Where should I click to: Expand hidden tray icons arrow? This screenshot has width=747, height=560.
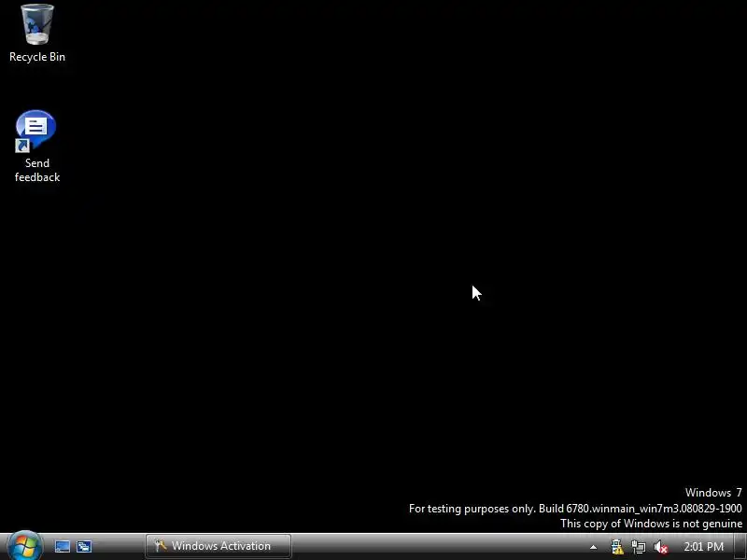click(593, 547)
